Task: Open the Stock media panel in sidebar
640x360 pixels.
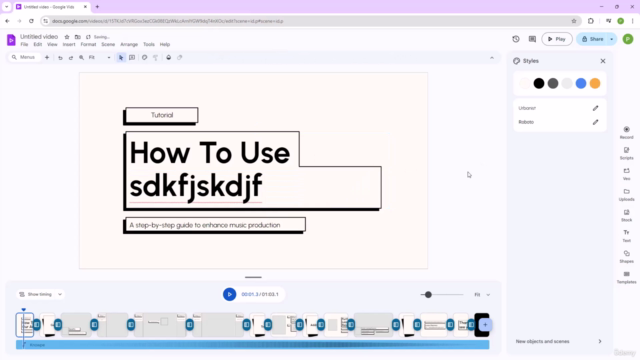Action: (x=627, y=216)
